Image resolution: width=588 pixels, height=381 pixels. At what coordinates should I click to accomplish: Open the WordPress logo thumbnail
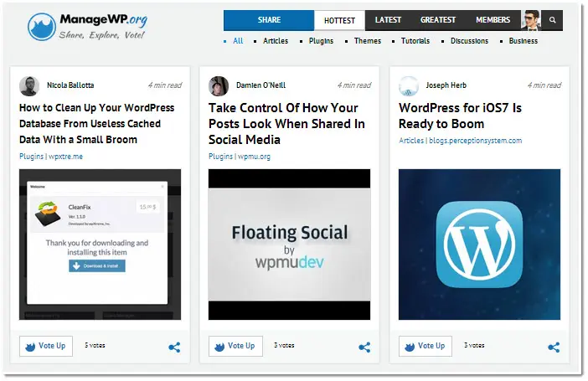pos(480,245)
